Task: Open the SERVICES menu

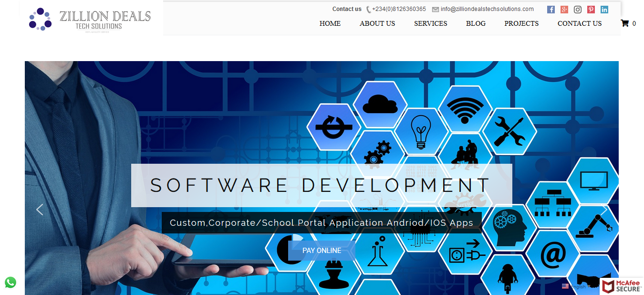Action: 431,23
